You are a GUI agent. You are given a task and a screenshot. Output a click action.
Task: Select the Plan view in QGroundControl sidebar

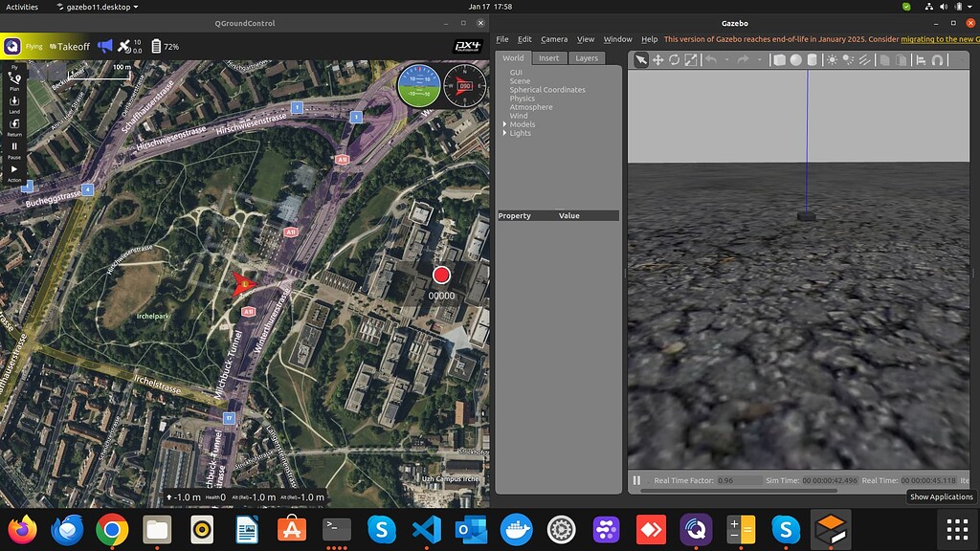tap(12, 78)
